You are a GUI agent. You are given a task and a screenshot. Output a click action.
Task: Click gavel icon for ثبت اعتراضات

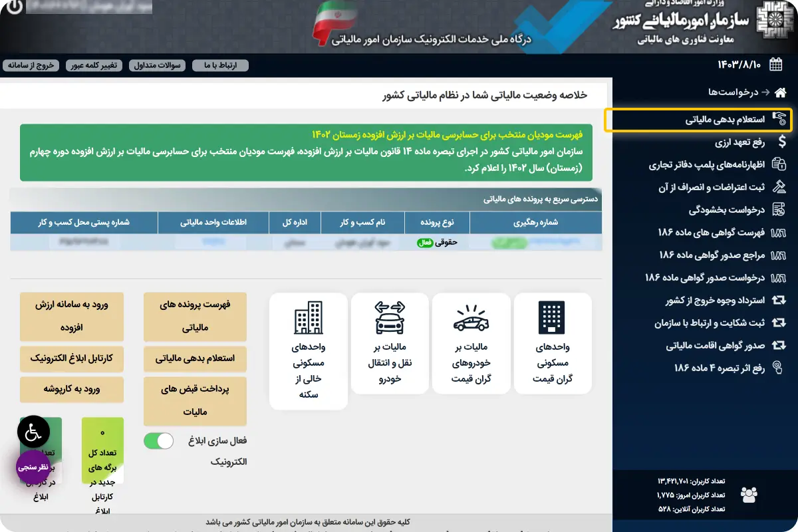tap(779, 188)
